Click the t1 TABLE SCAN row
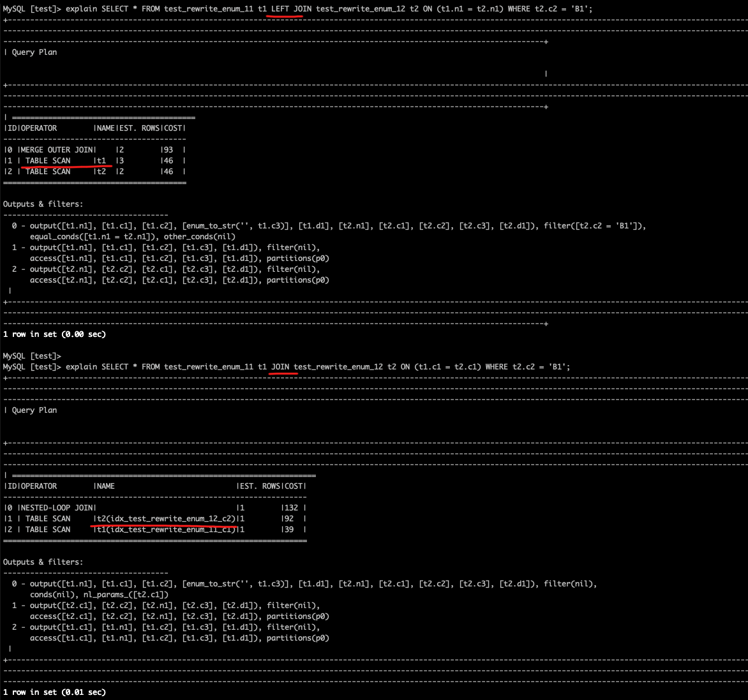748x700 pixels. [94, 161]
